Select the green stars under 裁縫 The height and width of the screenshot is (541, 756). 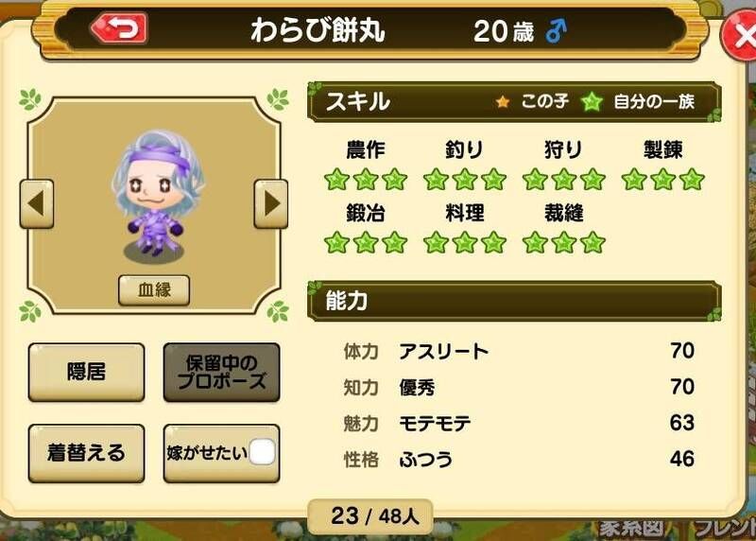point(564,243)
